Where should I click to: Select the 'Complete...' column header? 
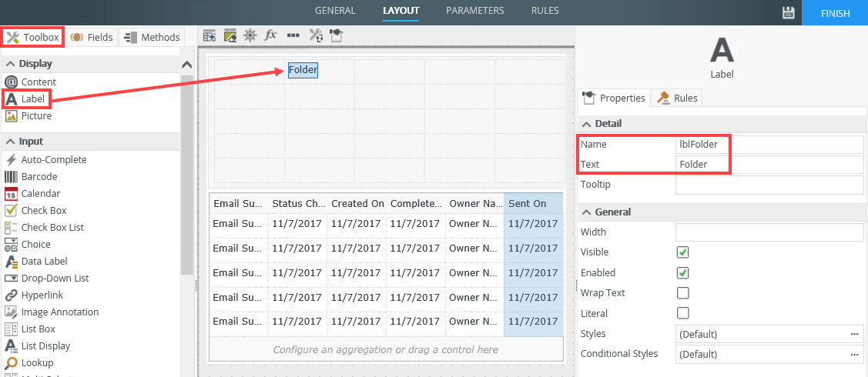coord(416,203)
